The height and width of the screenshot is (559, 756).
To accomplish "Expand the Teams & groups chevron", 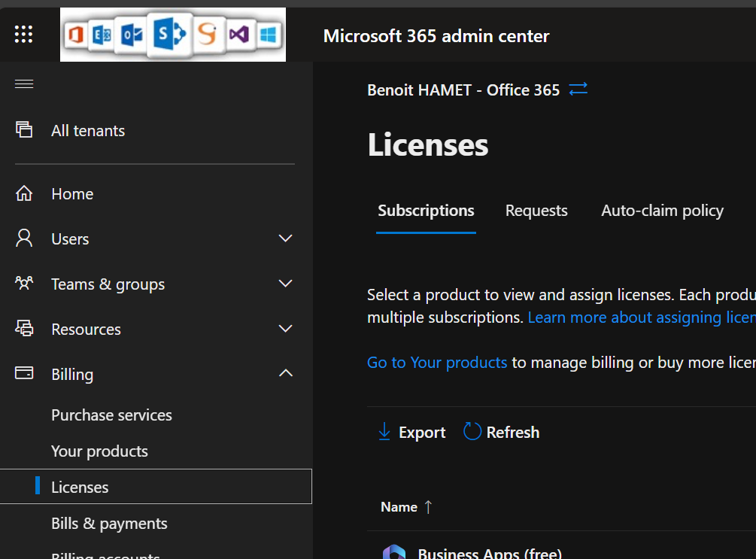I will (x=285, y=284).
